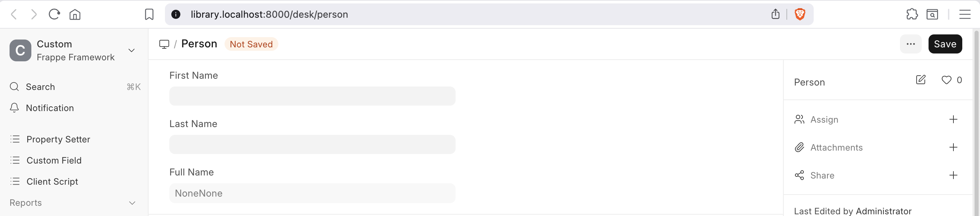Click the edit pencil icon beside Person
This screenshot has height=216, width=980.
tap(920, 80)
